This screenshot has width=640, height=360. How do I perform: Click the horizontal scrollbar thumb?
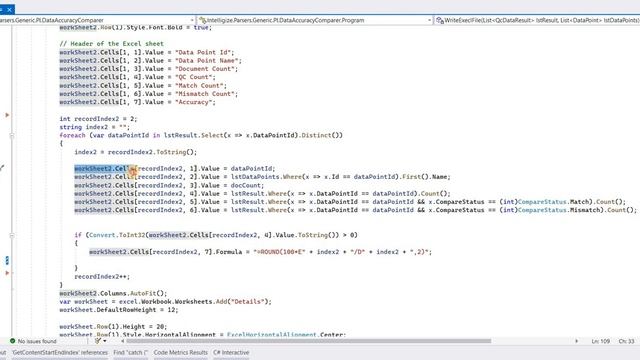309,341
